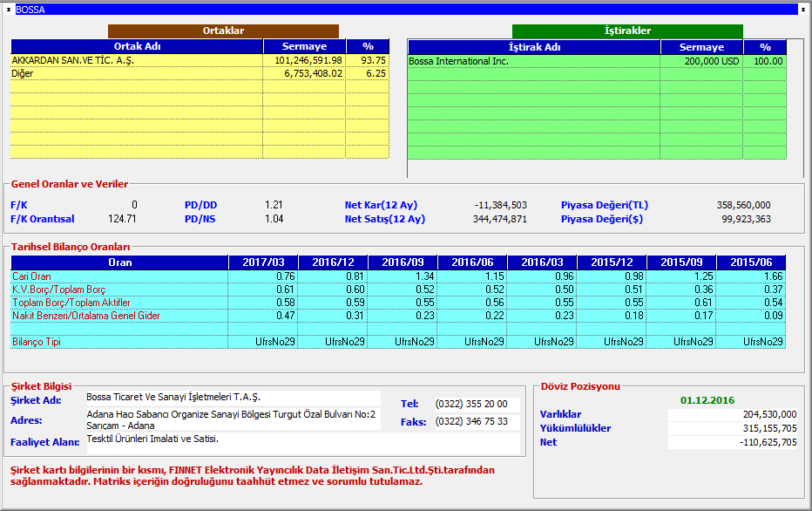Click the PD/NS label
Image resolution: width=812 pixels, height=511 pixels.
point(200,219)
